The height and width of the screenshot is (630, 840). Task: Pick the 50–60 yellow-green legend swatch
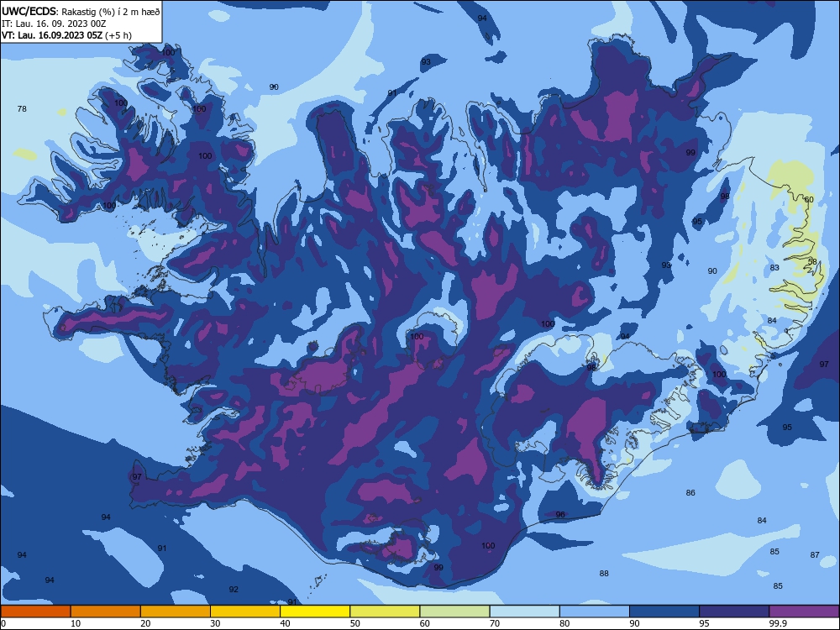pyautogui.click(x=386, y=612)
